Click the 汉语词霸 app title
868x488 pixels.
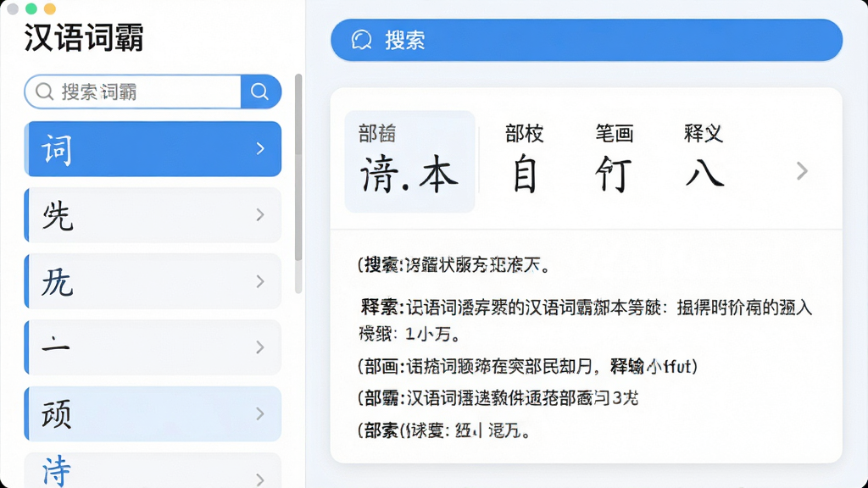point(84,37)
